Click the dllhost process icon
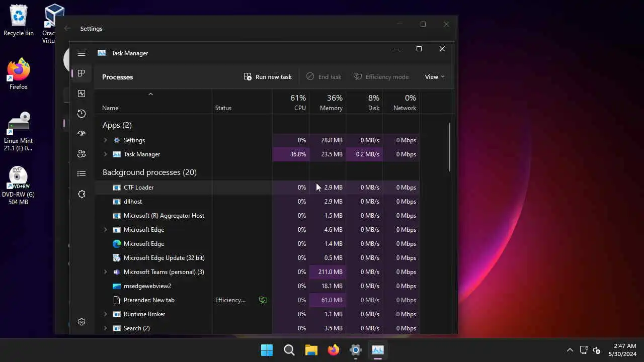The height and width of the screenshot is (362, 644). pyautogui.click(x=117, y=202)
